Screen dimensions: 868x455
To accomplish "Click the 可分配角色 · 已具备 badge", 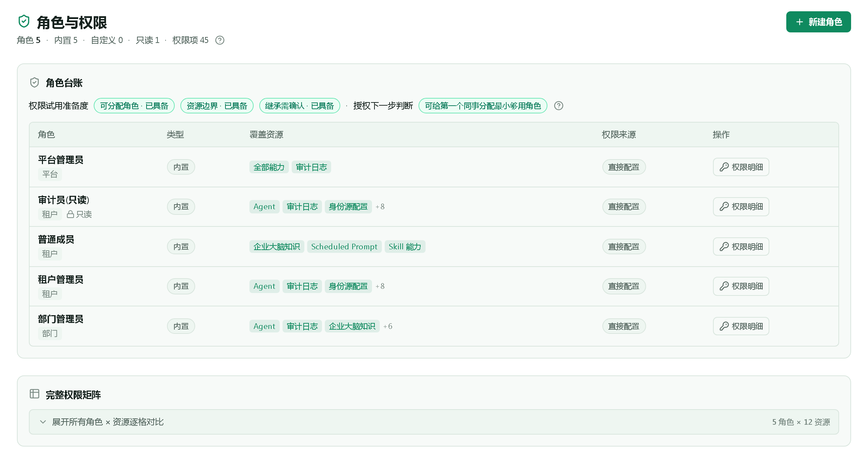I will coord(134,106).
